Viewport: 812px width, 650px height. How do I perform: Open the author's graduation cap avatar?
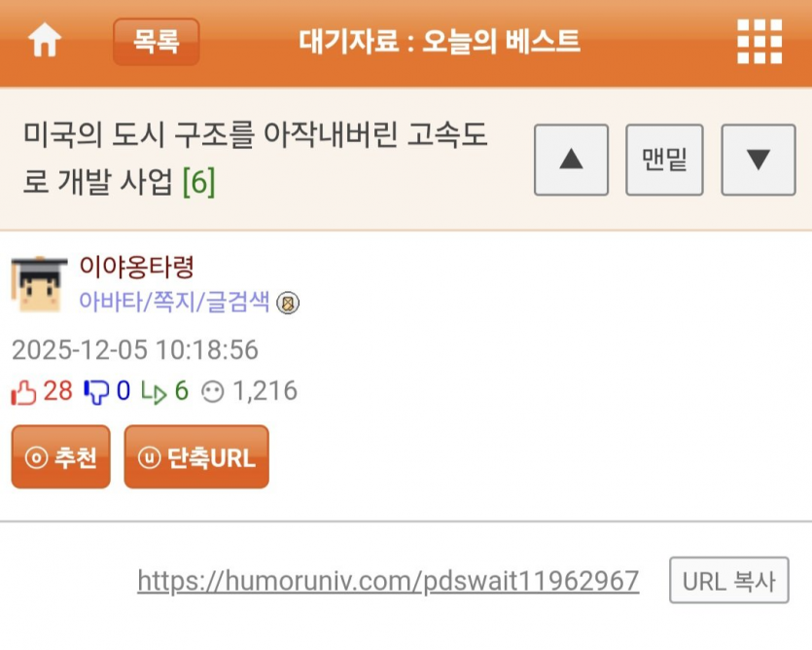coord(39,283)
